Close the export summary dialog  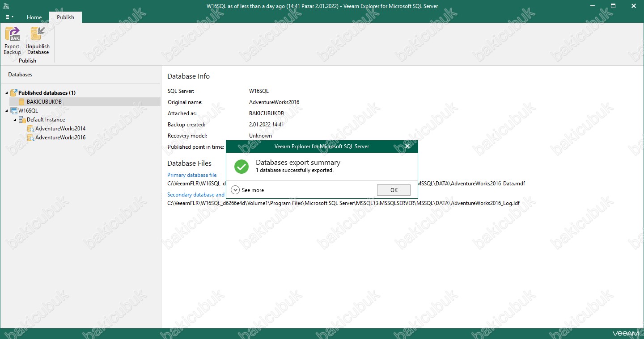407,146
